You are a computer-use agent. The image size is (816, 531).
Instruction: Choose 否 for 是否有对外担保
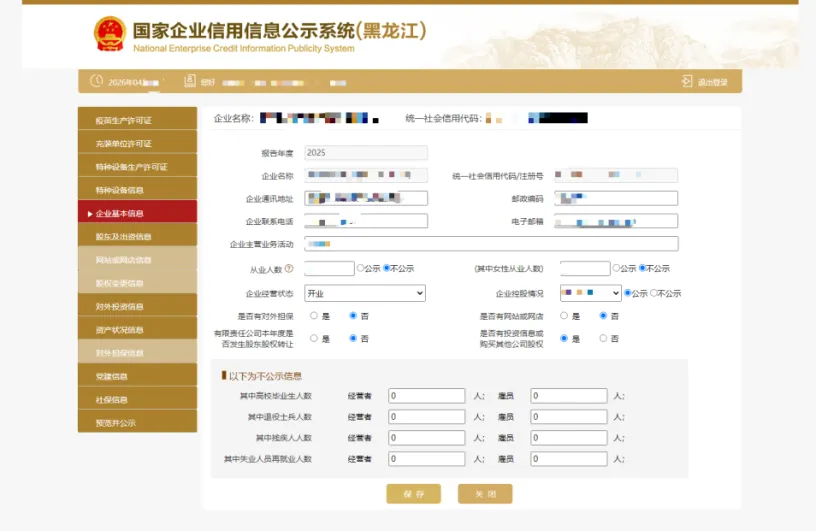click(353, 315)
